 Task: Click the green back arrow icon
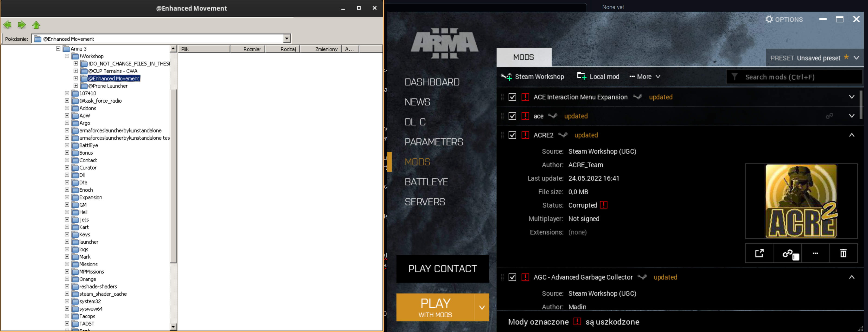7,25
